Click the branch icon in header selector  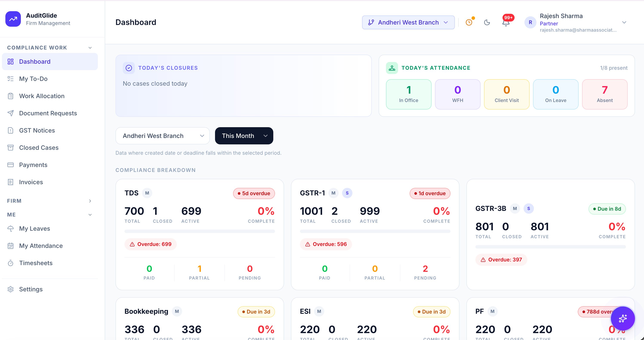point(371,23)
